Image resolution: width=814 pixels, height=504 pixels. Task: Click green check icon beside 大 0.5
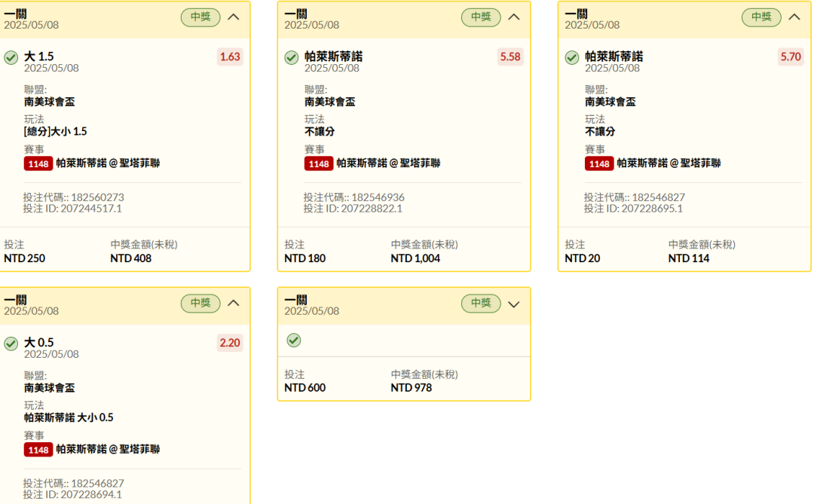coord(11,344)
